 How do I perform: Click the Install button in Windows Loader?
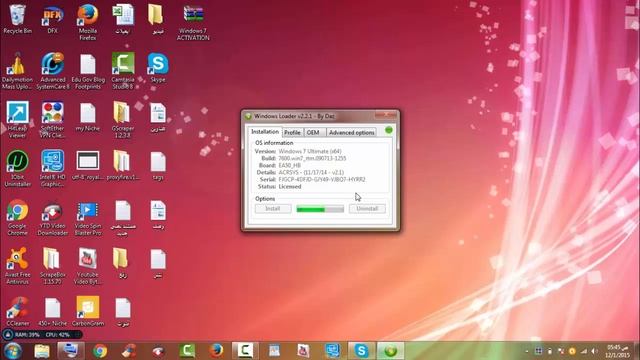(273, 209)
